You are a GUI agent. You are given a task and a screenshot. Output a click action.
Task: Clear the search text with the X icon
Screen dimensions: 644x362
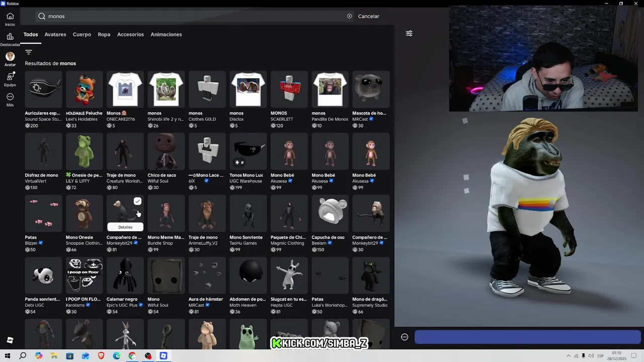350,16
